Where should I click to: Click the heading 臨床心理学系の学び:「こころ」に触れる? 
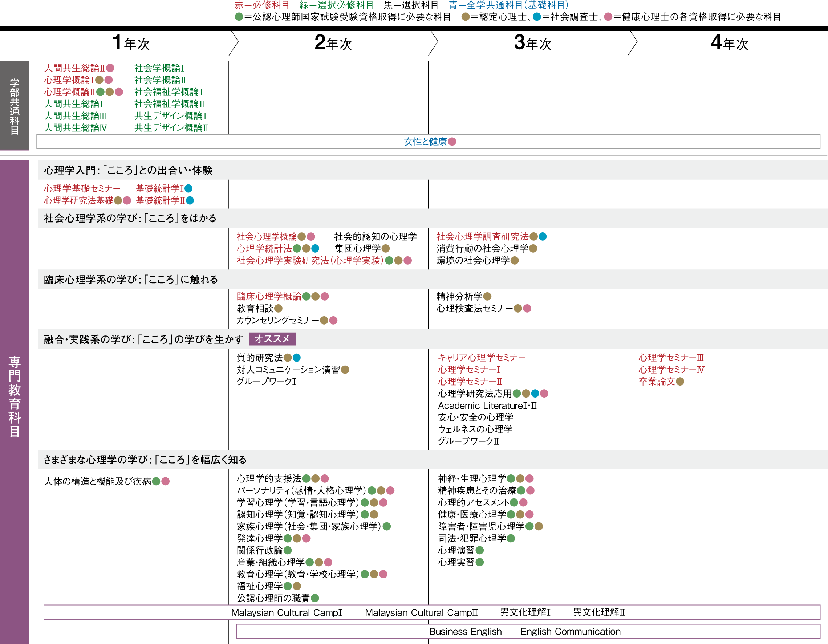click(131, 280)
